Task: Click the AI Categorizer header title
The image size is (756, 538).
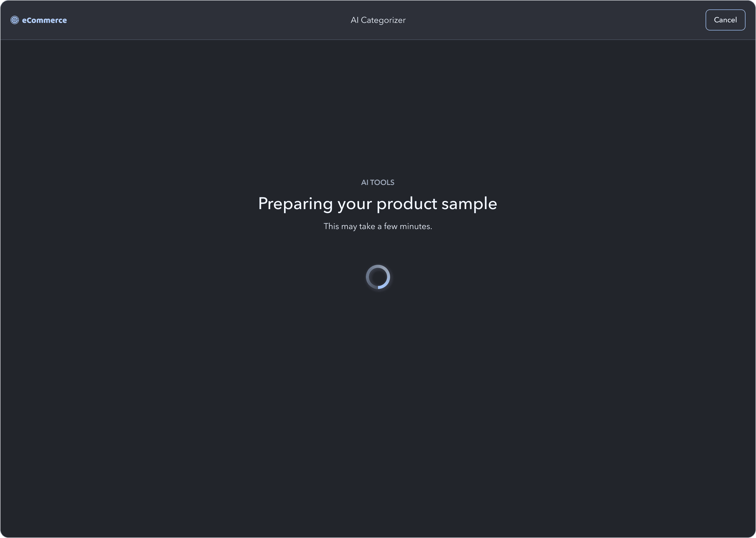Action: click(x=378, y=20)
